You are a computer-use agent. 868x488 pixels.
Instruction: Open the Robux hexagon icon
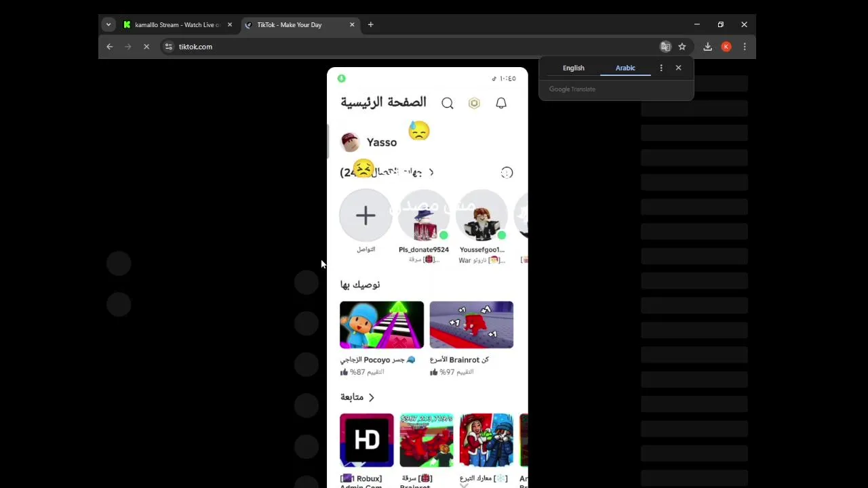tap(474, 103)
